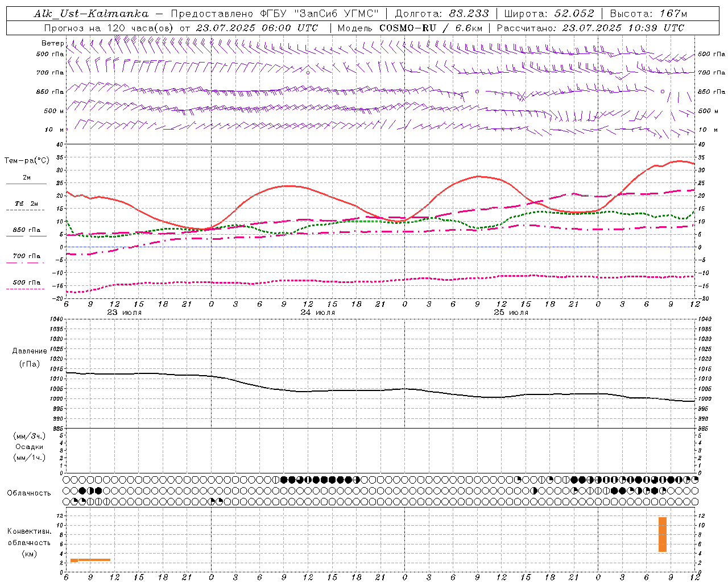
Task: Click the 'Долгота: 83.233' header value
Action: tap(442, 14)
